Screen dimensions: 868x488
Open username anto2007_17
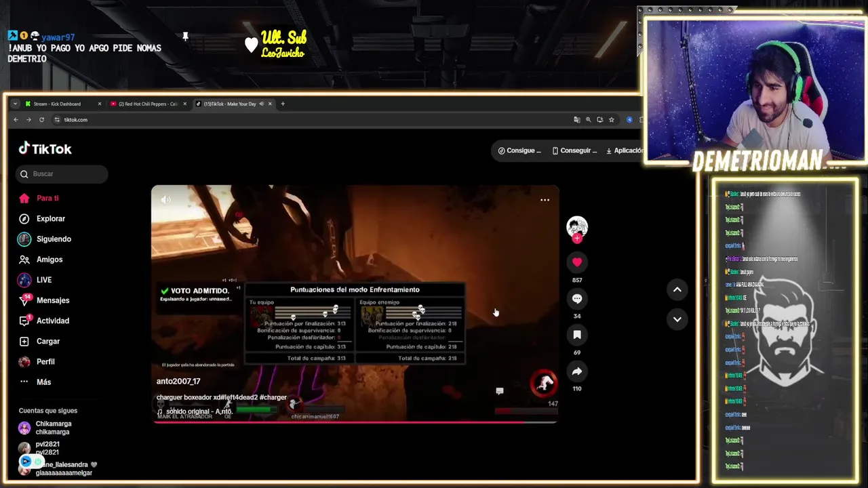pyautogui.click(x=178, y=382)
